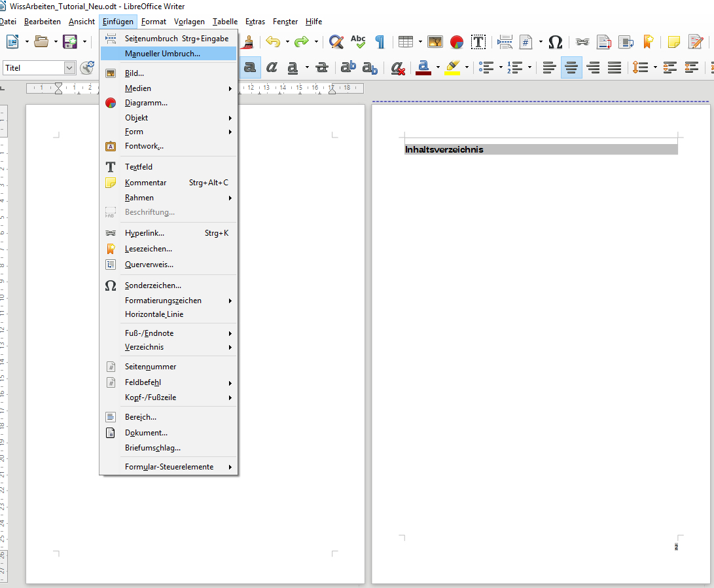Viewport: 714px width, 588px height.
Task: Toggle left paragraph alignment
Action: pos(550,68)
